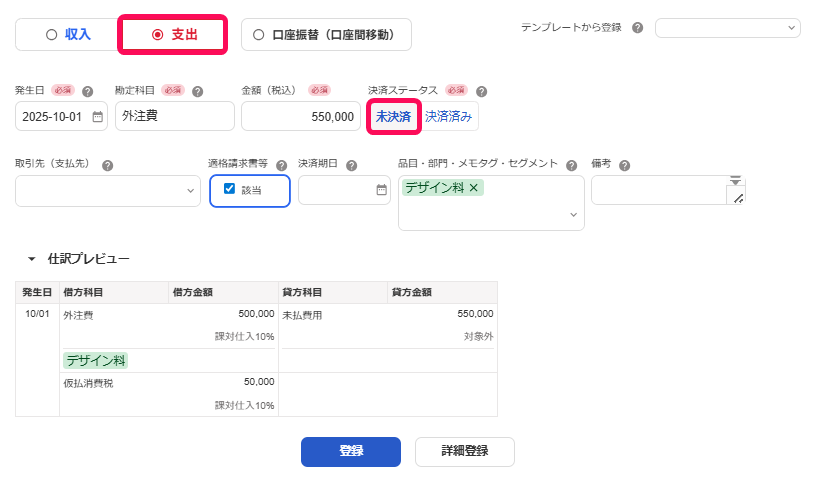
Task: Click the 備考 text area
Action: [668, 190]
